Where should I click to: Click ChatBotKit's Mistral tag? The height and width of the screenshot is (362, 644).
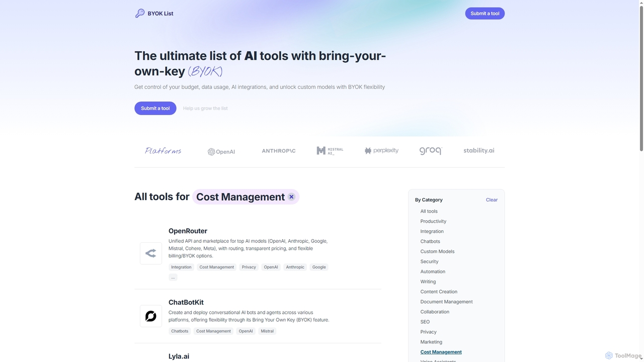coord(268,331)
